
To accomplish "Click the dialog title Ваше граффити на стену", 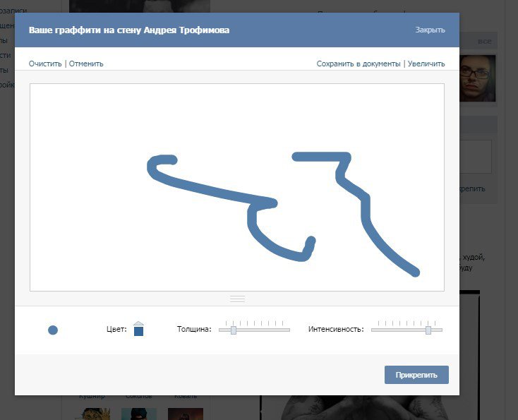I will coord(85,30).
